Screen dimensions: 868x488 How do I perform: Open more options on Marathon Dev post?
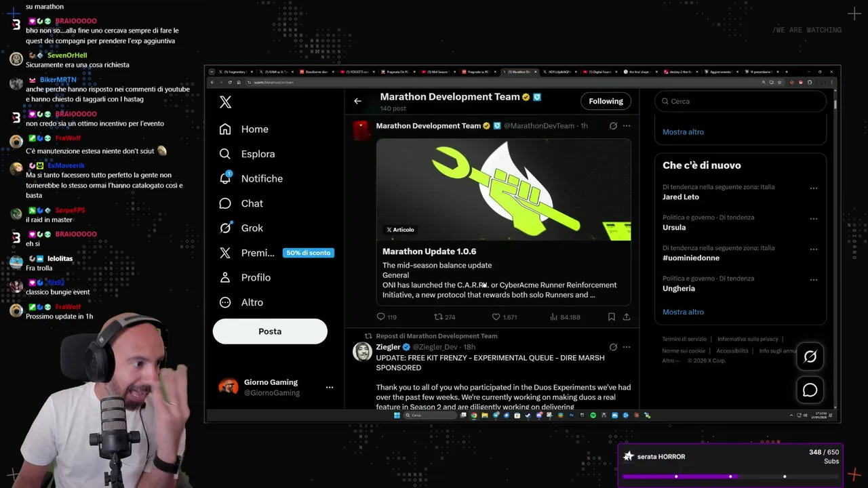click(x=627, y=125)
